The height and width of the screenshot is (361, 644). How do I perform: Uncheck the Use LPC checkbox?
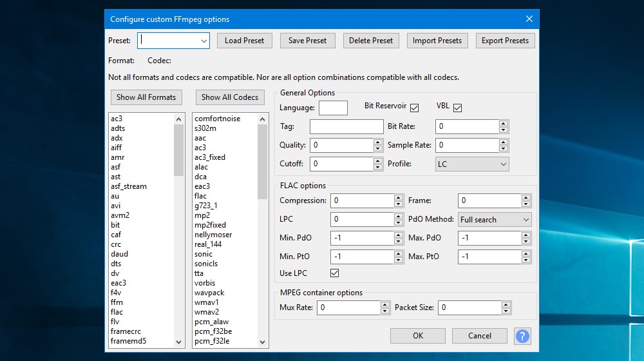(x=335, y=273)
